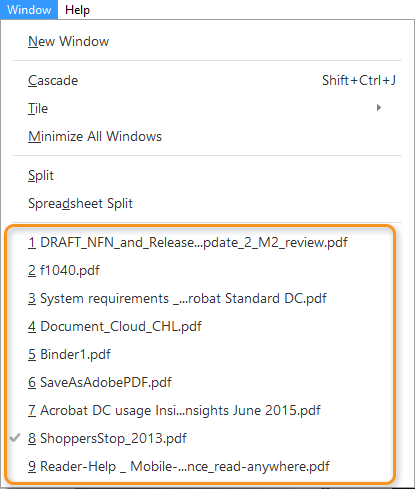Click checkmark beside ShoppersStop_2013.pdf
Image resolution: width=415 pixels, height=489 pixels.
pyautogui.click(x=15, y=438)
